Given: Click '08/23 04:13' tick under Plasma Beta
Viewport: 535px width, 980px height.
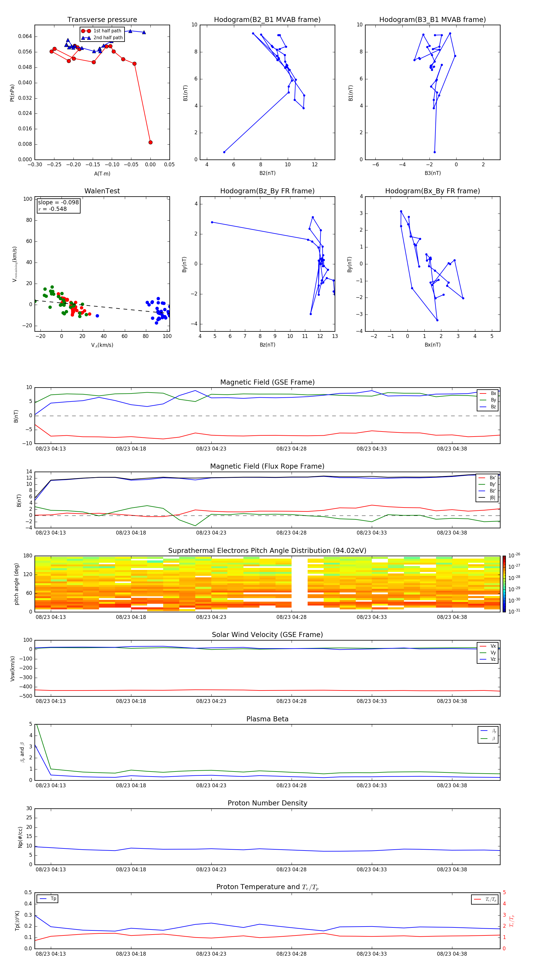Looking at the screenshot, I should pyautogui.click(x=51, y=785).
